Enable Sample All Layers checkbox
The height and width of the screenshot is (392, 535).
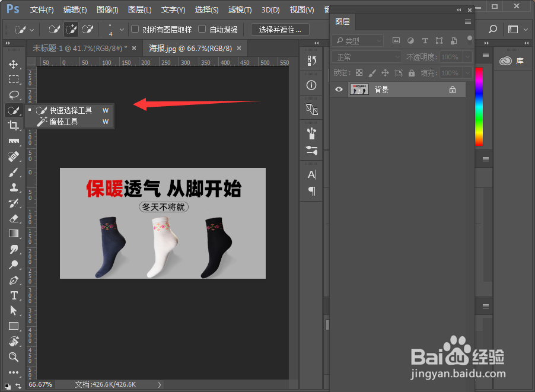[x=135, y=29]
